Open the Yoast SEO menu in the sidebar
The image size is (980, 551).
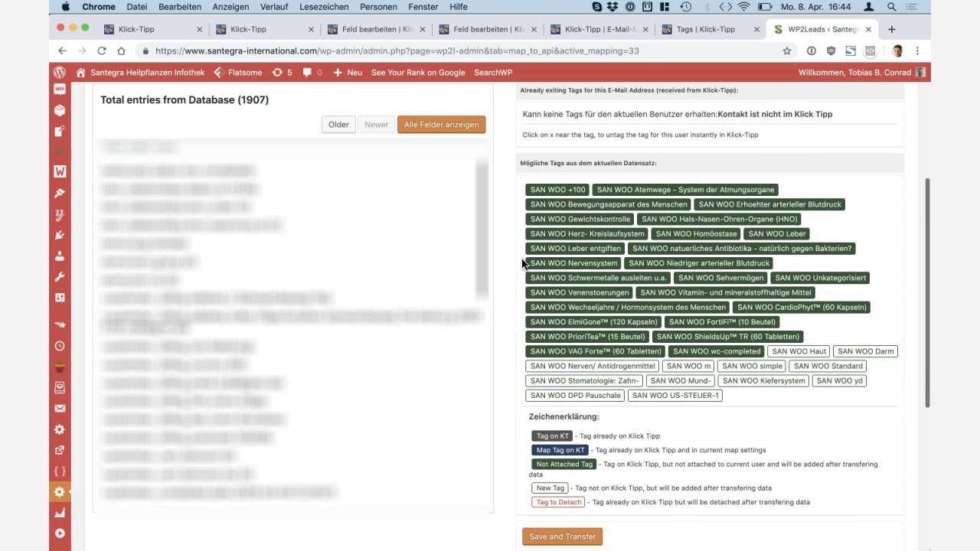pos(60,214)
